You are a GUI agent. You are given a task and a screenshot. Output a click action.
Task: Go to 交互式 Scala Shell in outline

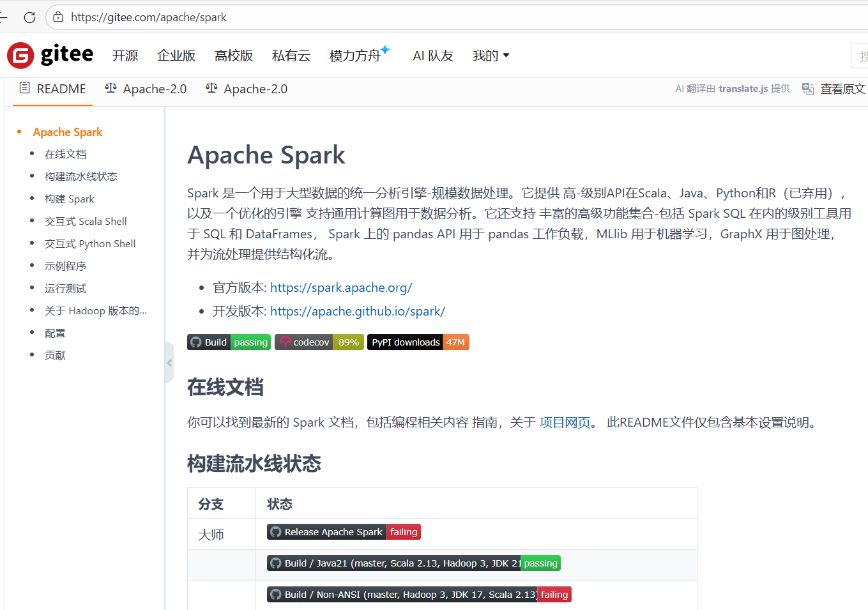coord(86,221)
